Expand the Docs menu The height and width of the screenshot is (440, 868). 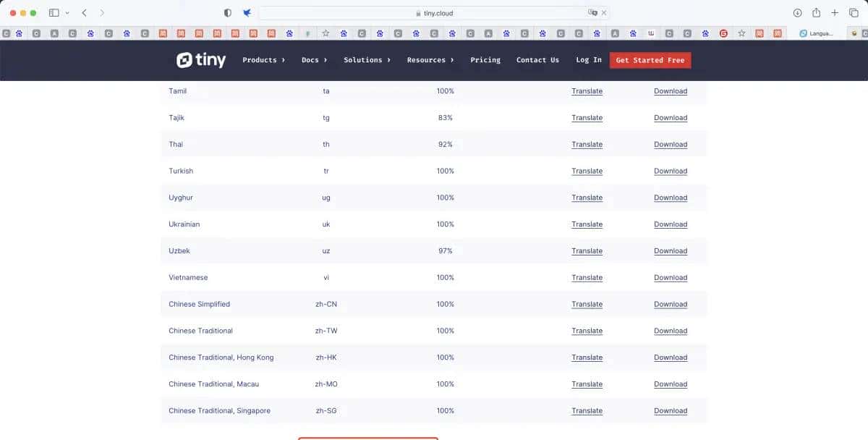314,60
